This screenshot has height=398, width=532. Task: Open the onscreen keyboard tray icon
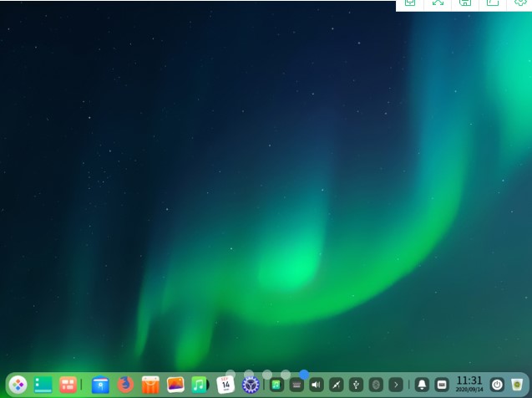(x=296, y=385)
